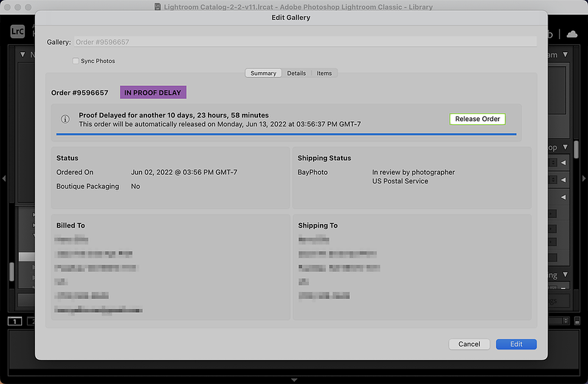
Task: Select the 'Ordered On' label
Action: pyautogui.click(x=75, y=173)
